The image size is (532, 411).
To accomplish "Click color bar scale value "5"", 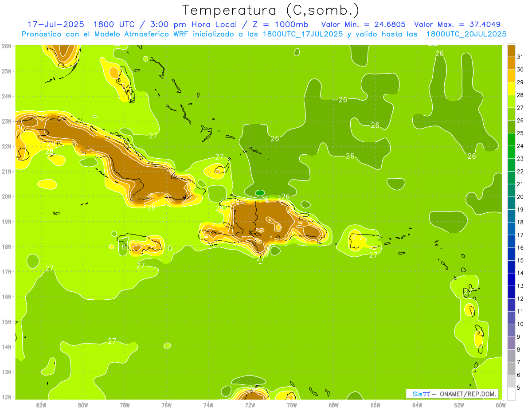I will [519, 388].
